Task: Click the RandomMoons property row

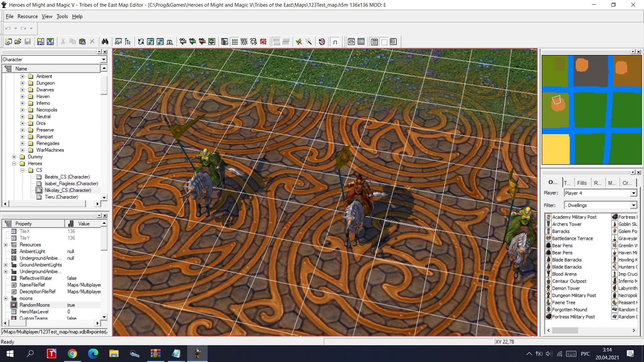Action: (51, 305)
